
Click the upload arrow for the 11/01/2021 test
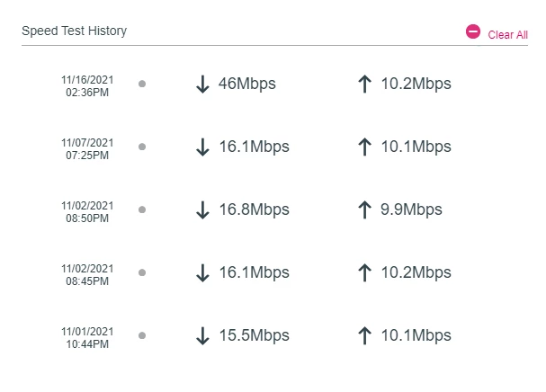(364, 335)
